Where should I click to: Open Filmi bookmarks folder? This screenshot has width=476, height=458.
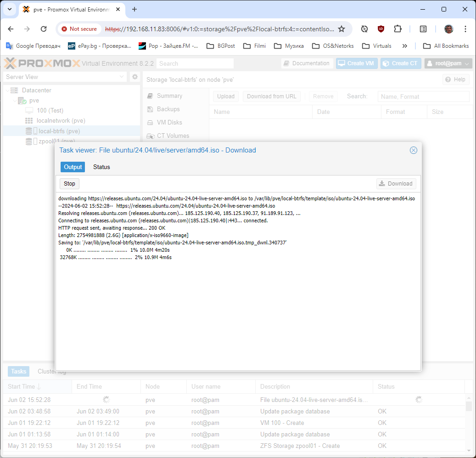click(x=255, y=46)
